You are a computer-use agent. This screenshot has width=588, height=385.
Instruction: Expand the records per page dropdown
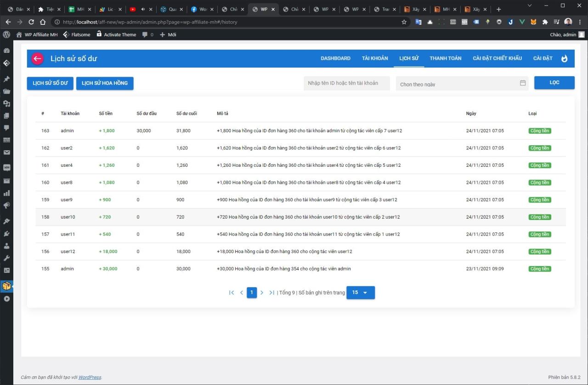[x=360, y=293]
